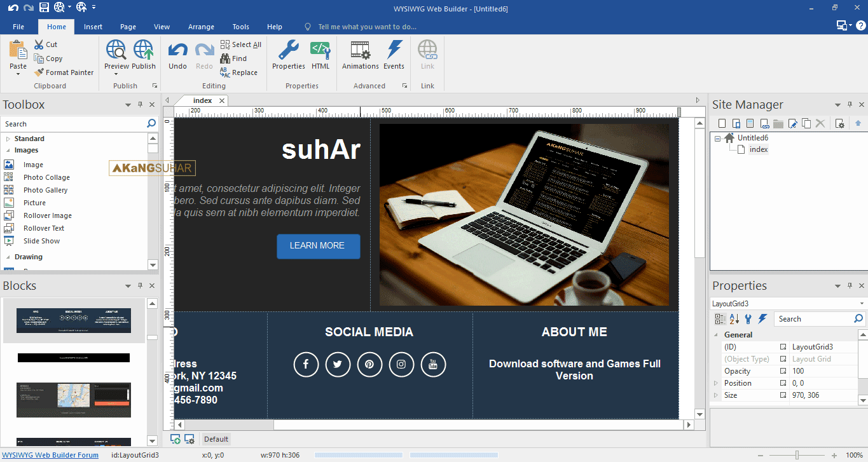Click the Pinterest social icon on canvas

pos(369,364)
